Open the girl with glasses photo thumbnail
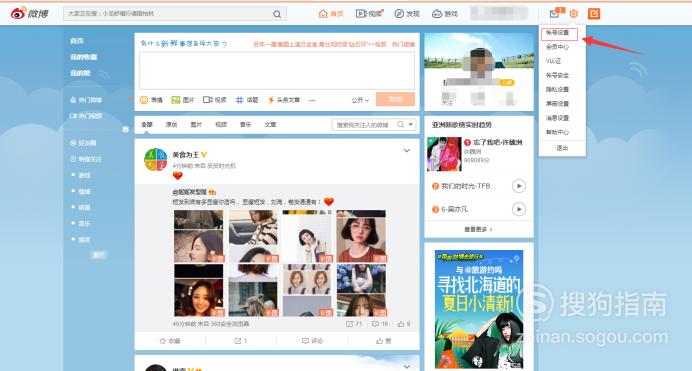The image size is (692, 371). (361, 236)
